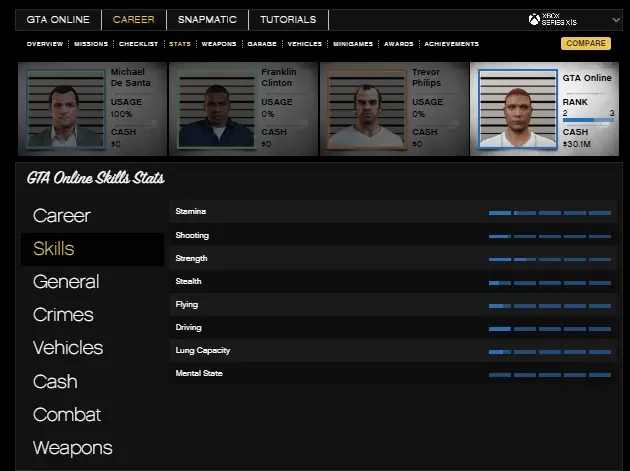630x471 pixels.
Task: Click the GTA Online rank progress bar
Action: coord(589,120)
